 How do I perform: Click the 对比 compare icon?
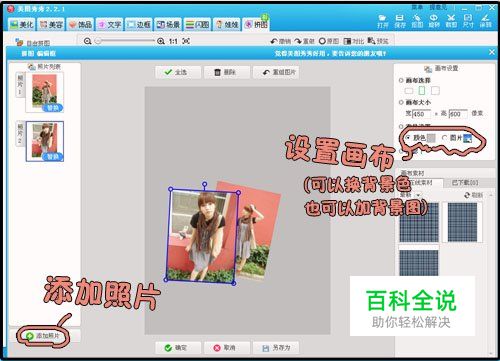click(x=347, y=41)
